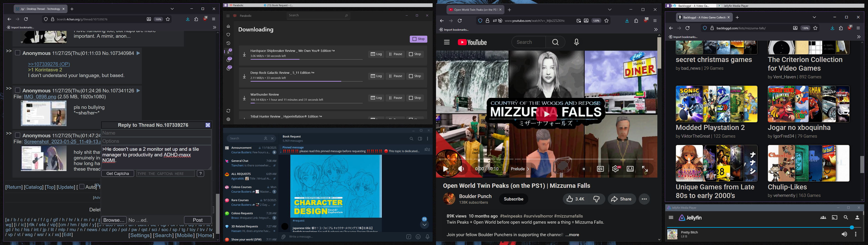Screen dimensions: 868x245
Task: List all tabs in the 4chan browser window
Action: (172, 9)
